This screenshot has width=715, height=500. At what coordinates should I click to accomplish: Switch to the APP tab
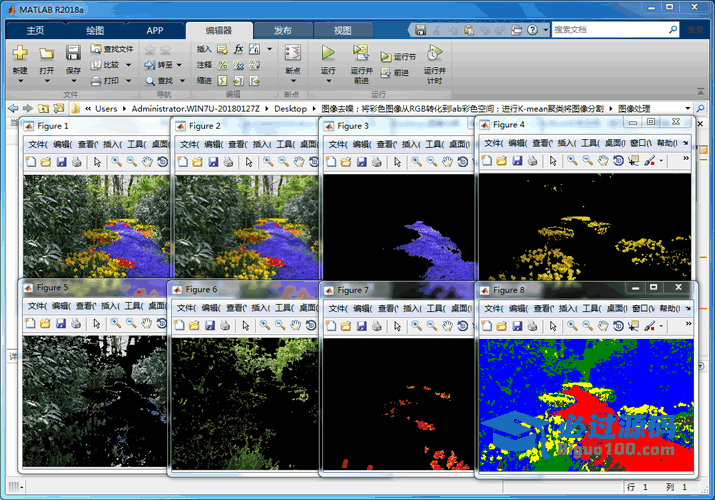pos(155,31)
